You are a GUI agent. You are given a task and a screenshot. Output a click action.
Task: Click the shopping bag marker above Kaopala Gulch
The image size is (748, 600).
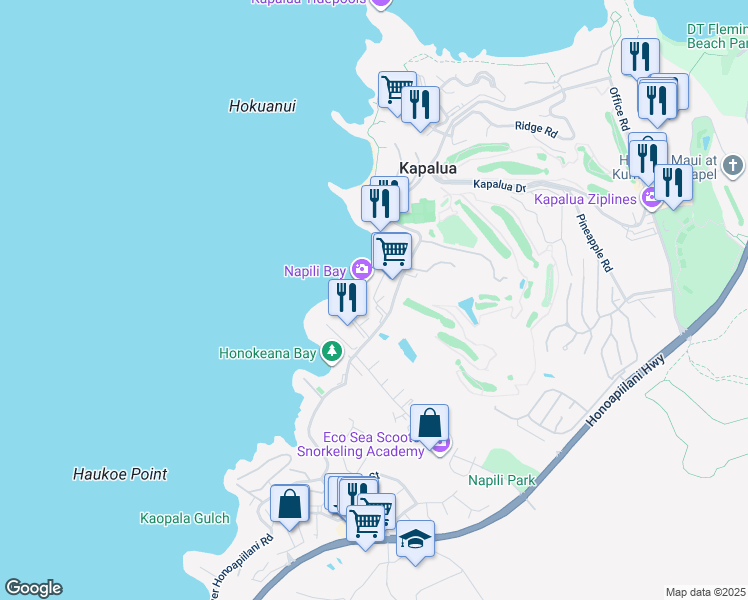click(290, 503)
